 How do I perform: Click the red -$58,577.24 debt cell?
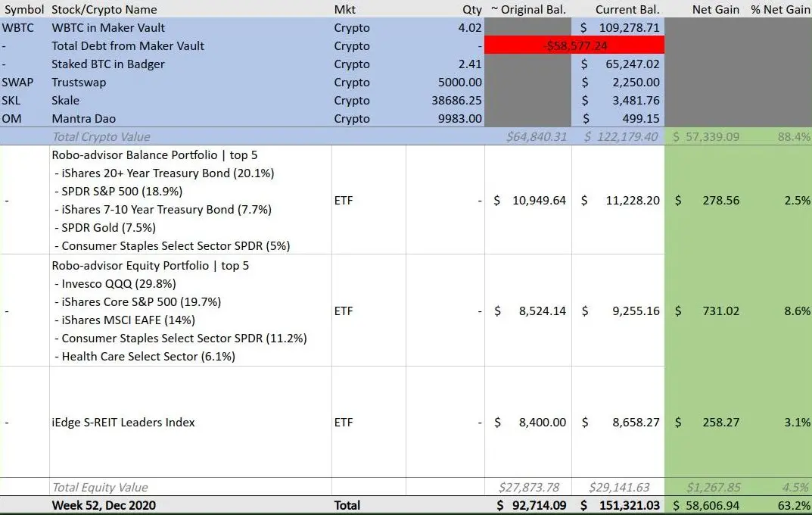click(x=574, y=45)
